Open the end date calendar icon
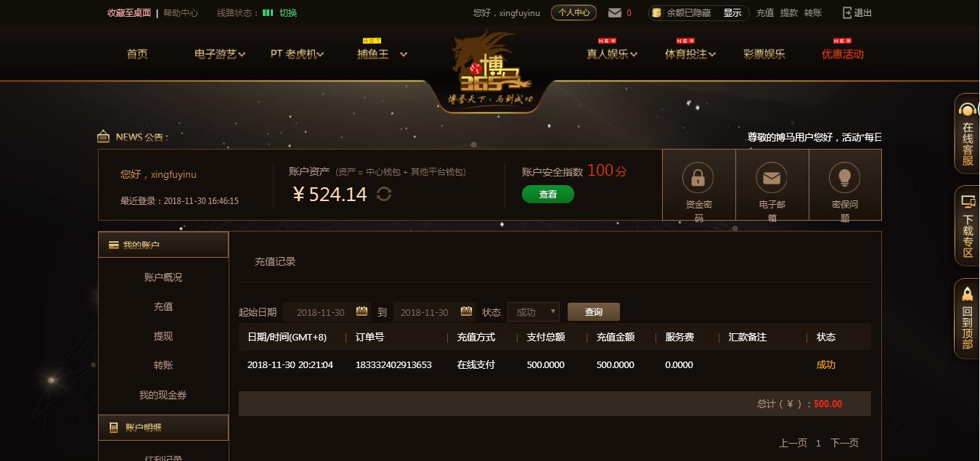The image size is (980, 461). pos(465,311)
